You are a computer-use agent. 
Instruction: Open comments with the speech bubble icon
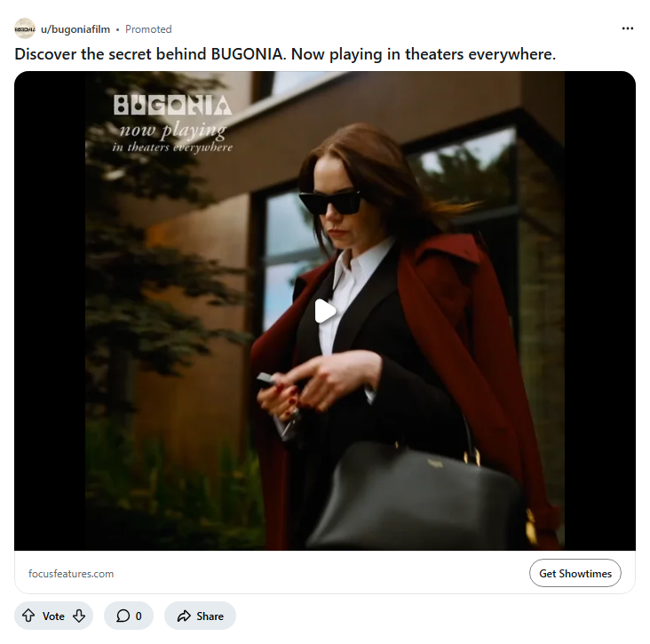click(123, 616)
